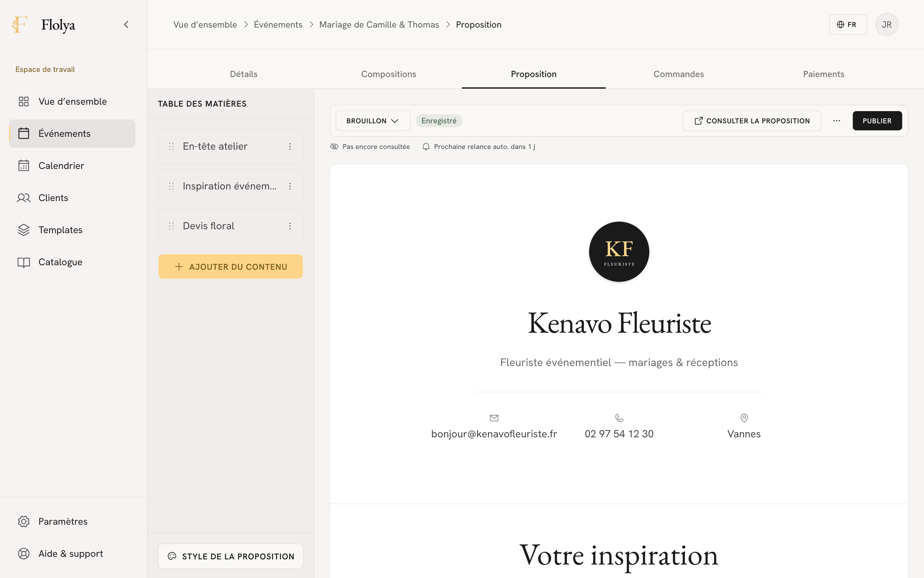This screenshot has height=578, width=924.
Task: Click the Enregistré status badge
Action: pos(439,121)
